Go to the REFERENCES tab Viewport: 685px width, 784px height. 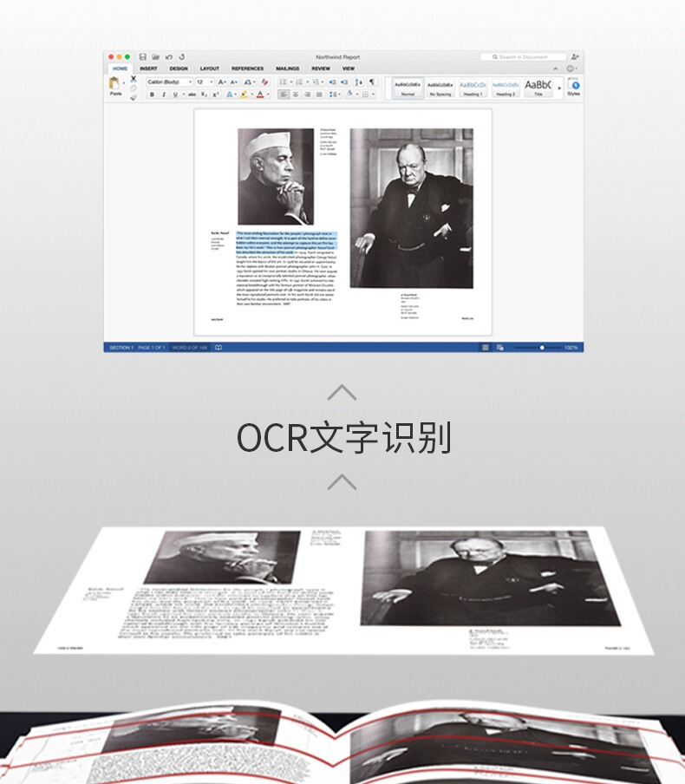[247, 69]
